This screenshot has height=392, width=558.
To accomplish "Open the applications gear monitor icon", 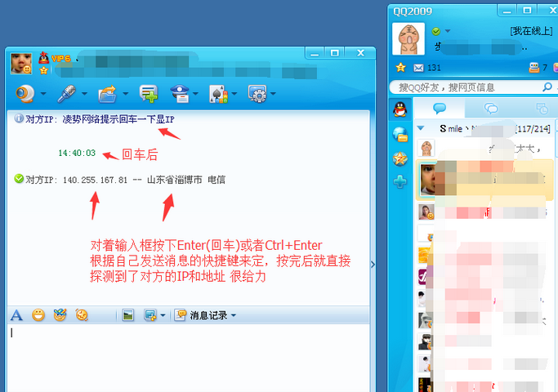I will click(257, 94).
